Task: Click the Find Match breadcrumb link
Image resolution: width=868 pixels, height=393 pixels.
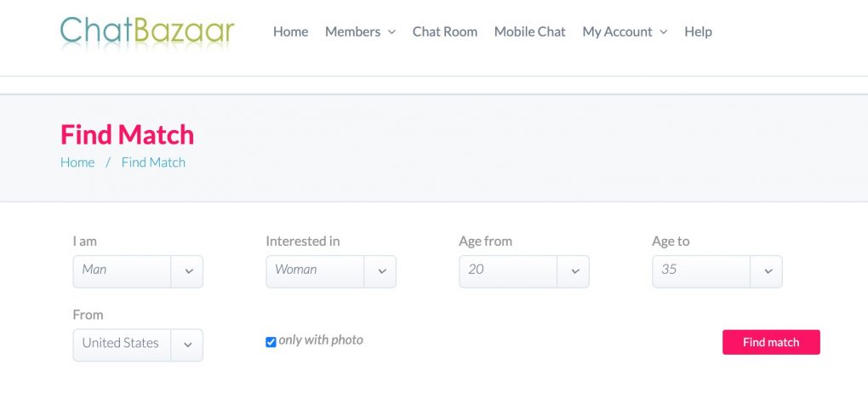Action: coord(153,162)
